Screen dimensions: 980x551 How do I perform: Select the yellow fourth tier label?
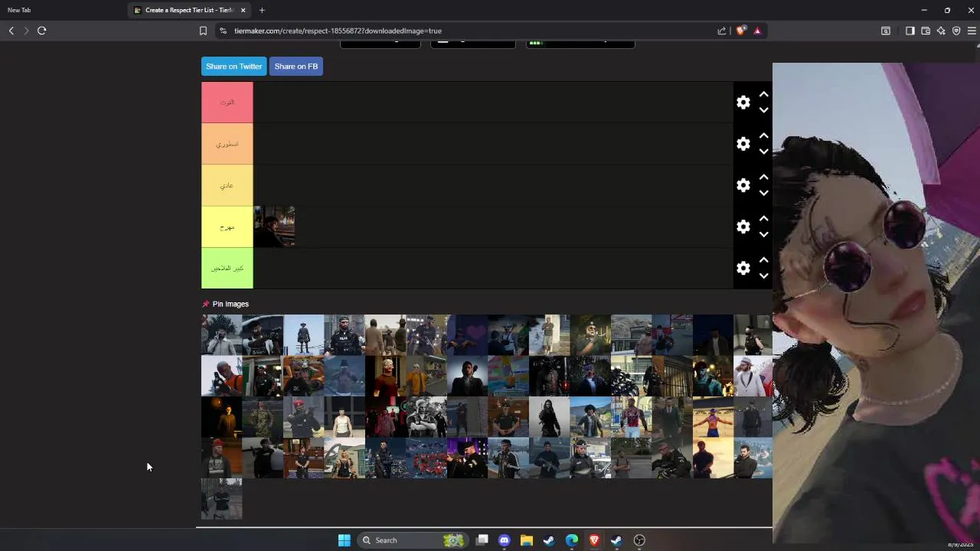click(227, 227)
